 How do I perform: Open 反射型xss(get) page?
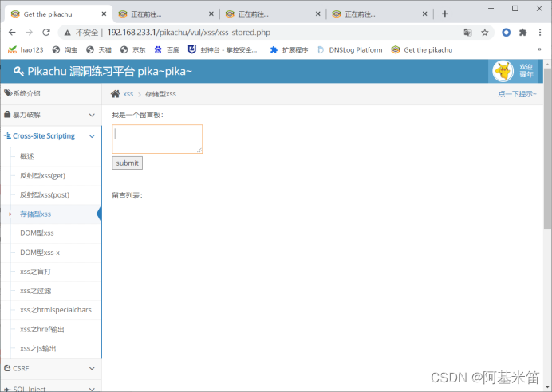coord(42,176)
